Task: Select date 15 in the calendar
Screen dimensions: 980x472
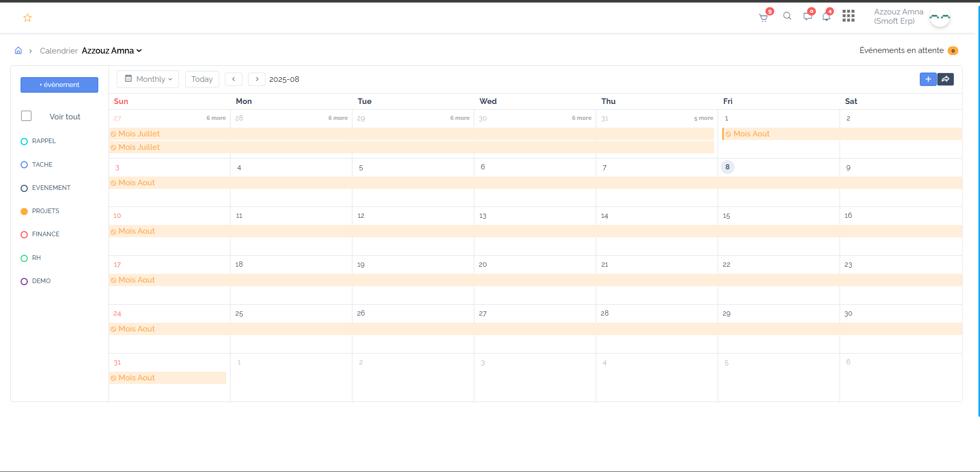Action: 726,216
